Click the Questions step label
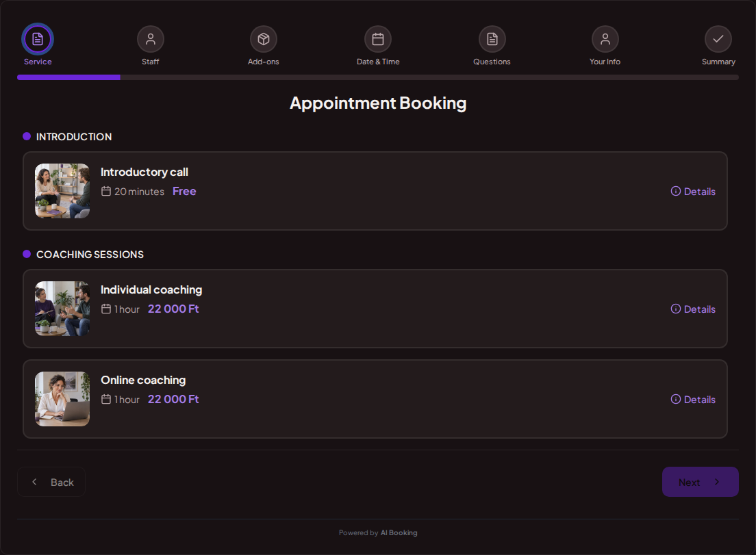 (x=492, y=62)
